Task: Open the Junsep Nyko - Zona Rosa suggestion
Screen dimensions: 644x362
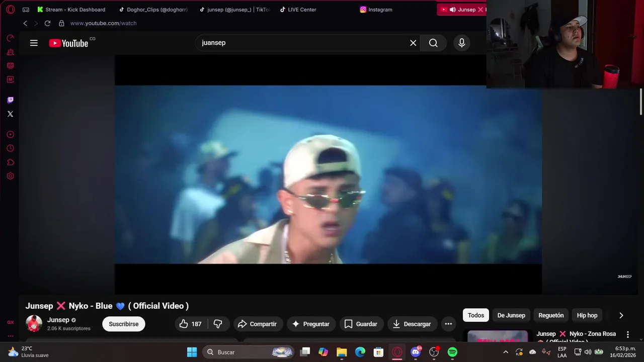Action: pyautogui.click(x=576, y=336)
